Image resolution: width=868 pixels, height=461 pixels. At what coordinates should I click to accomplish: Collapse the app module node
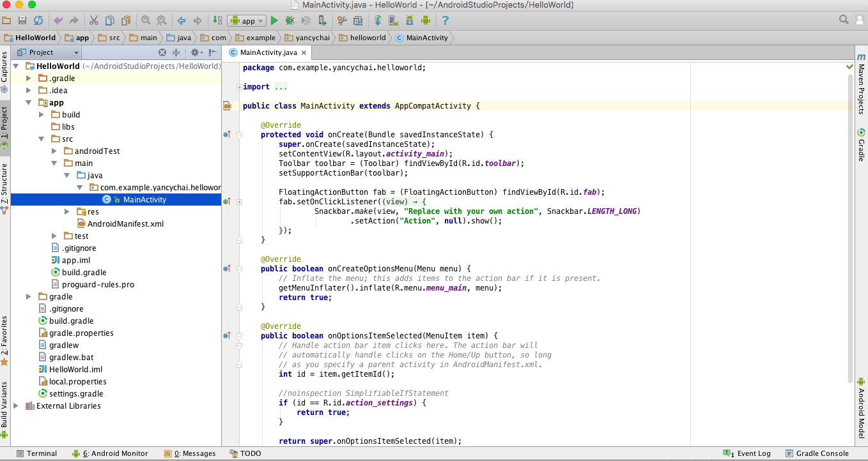pyautogui.click(x=28, y=102)
